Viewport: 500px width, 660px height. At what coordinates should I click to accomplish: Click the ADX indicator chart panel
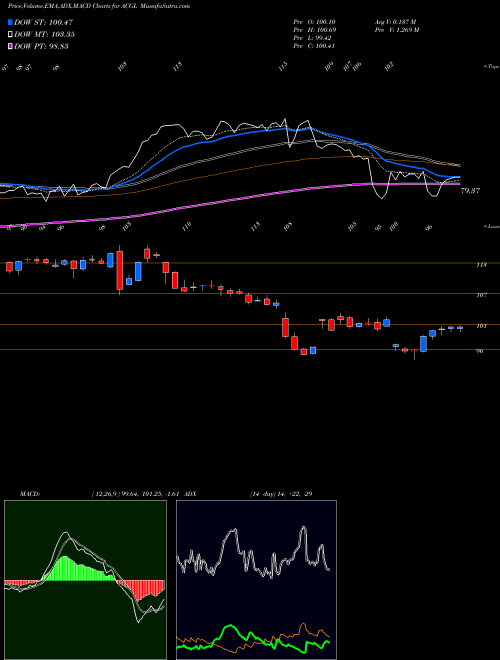256,580
